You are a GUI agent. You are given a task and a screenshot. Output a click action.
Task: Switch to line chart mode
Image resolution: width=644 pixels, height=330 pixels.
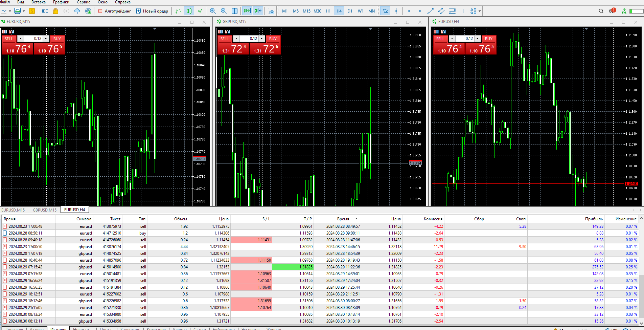click(x=200, y=11)
